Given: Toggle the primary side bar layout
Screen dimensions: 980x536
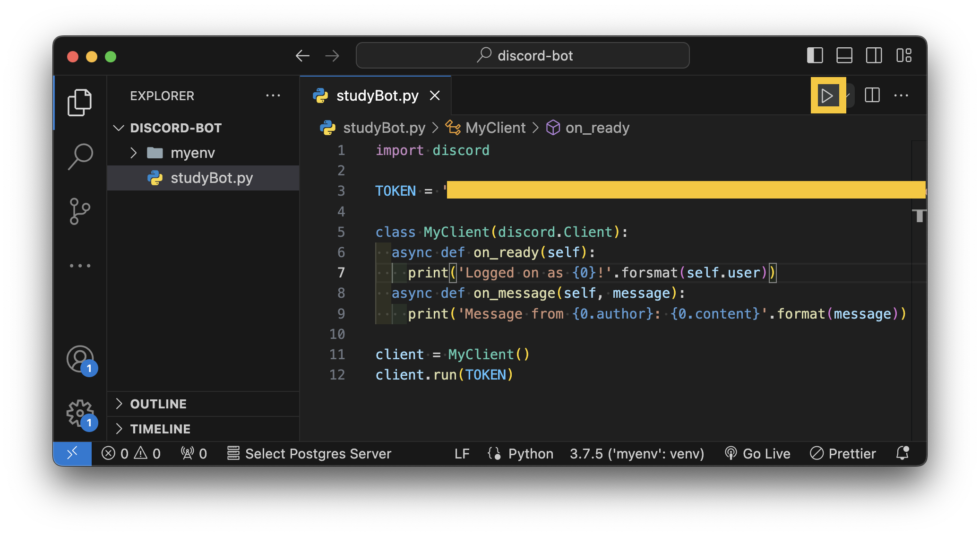Looking at the screenshot, I should click(815, 56).
